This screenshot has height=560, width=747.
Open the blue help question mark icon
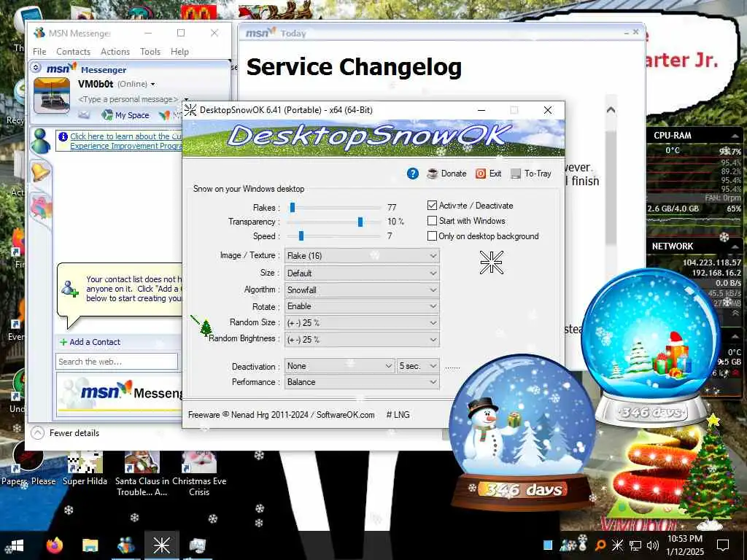pos(413,174)
